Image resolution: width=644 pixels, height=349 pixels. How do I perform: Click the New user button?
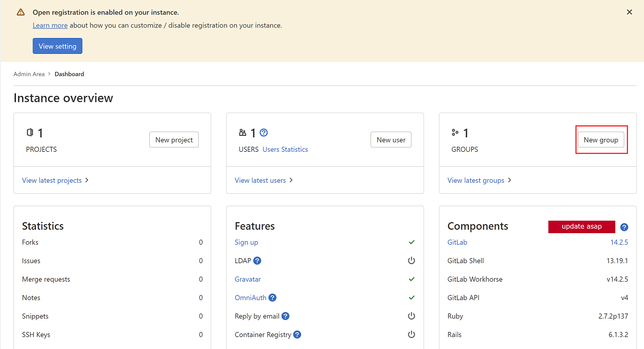pyautogui.click(x=391, y=140)
